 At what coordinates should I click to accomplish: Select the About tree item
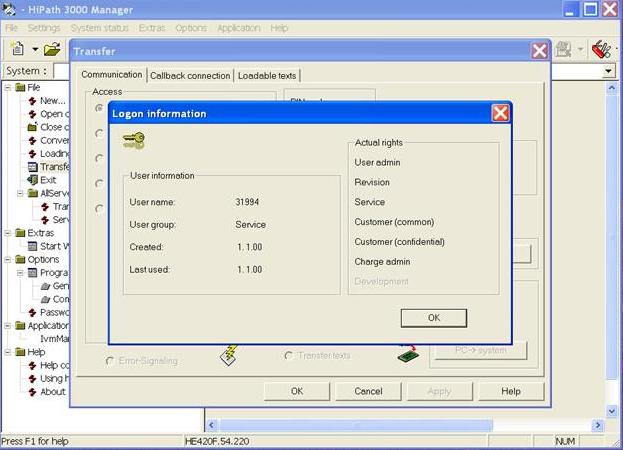pos(52,392)
